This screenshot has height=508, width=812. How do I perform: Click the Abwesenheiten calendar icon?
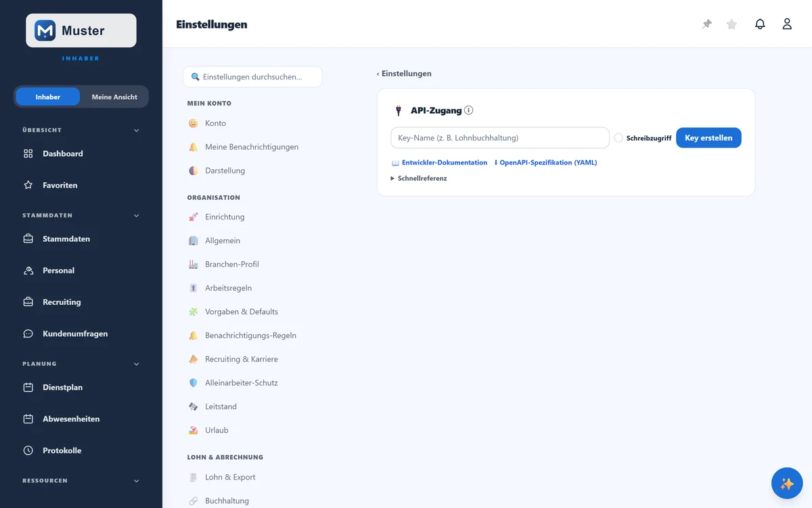click(28, 419)
